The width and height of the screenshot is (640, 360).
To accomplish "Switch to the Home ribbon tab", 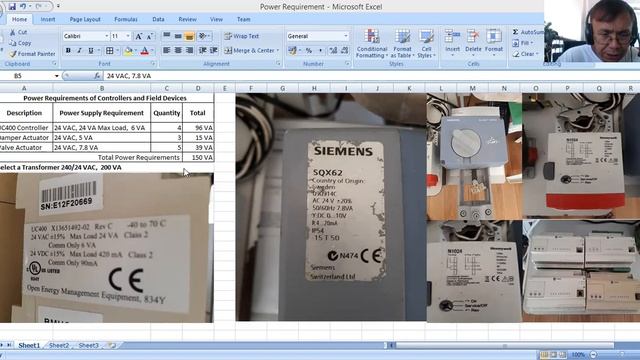I will 19,19.
